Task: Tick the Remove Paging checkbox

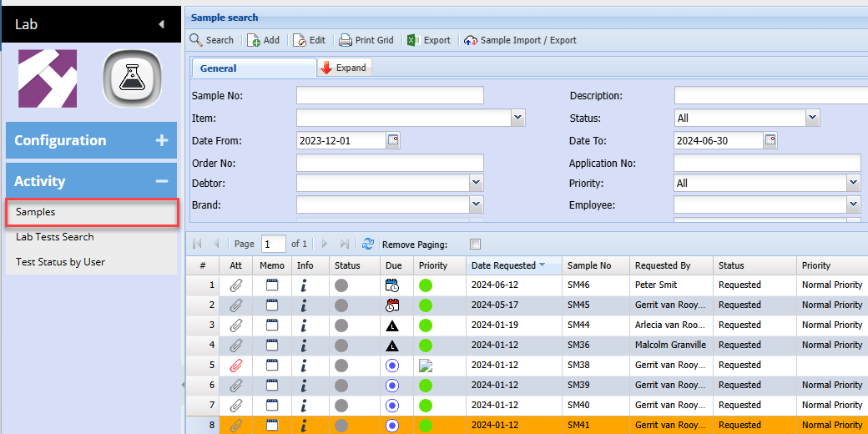Action: (x=475, y=245)
